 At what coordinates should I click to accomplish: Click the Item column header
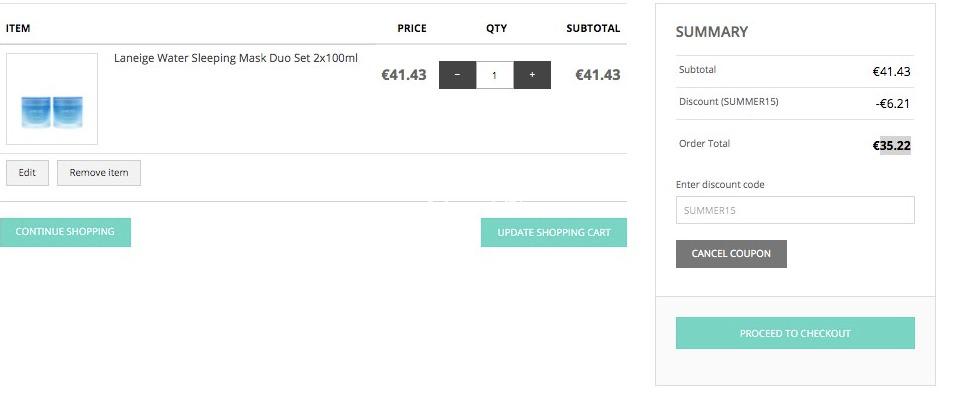tap(18, 28)
